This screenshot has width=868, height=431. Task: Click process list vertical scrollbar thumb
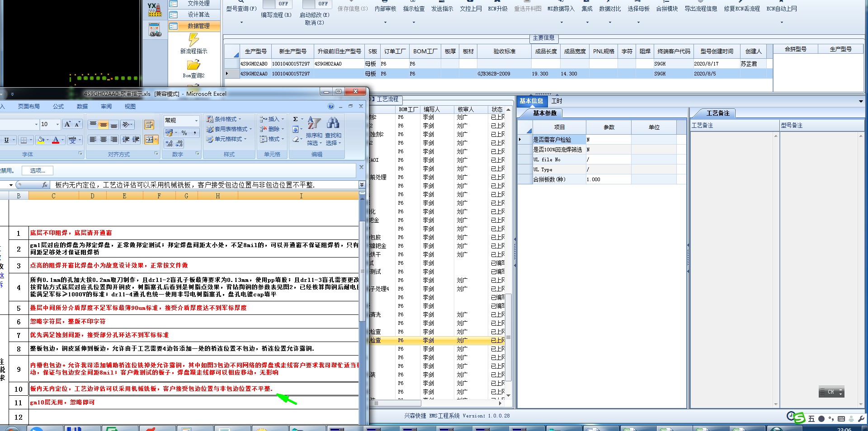[508, 337]
